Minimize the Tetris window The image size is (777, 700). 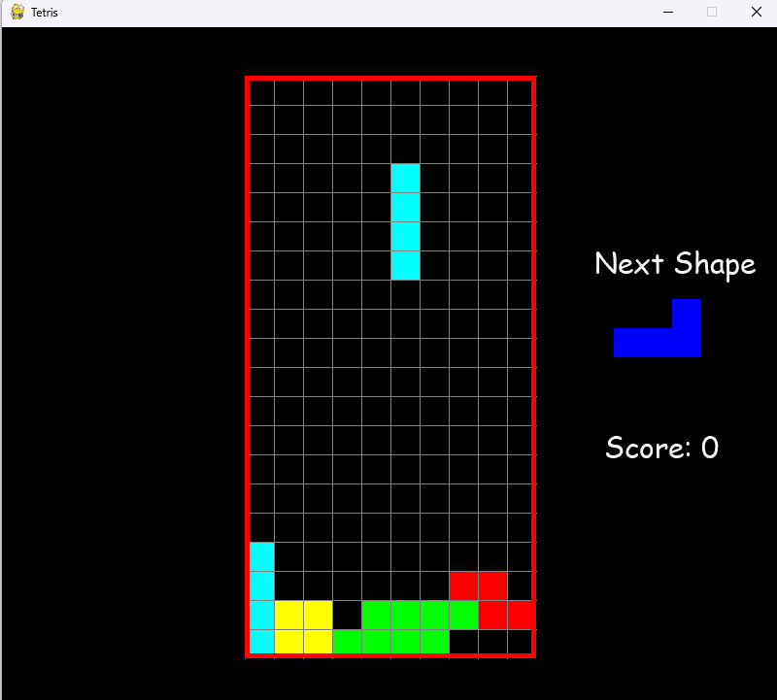point(668,13)
